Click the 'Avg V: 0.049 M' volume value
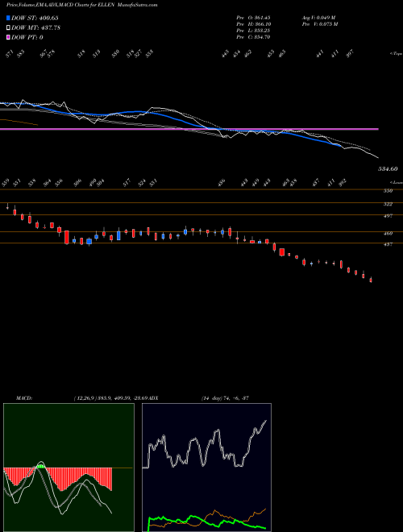The image size is (403, 532). [x=318, y=18]
